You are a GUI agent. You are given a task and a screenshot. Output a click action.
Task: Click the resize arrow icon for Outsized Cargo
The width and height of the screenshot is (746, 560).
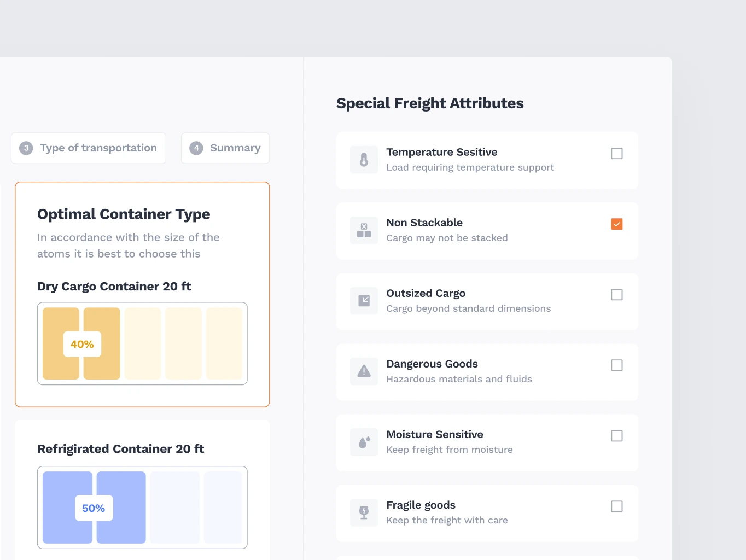(364, 300)
